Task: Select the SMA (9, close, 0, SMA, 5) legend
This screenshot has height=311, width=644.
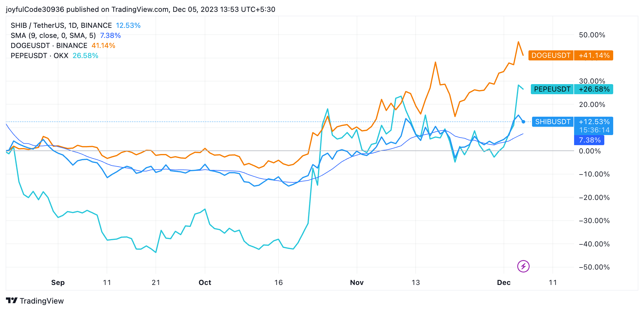Action: pos(53,36)
